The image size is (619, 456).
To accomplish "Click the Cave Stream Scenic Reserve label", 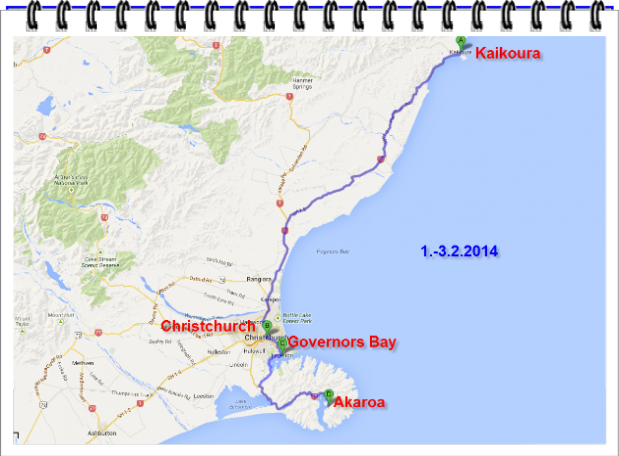I will point(99,262).
